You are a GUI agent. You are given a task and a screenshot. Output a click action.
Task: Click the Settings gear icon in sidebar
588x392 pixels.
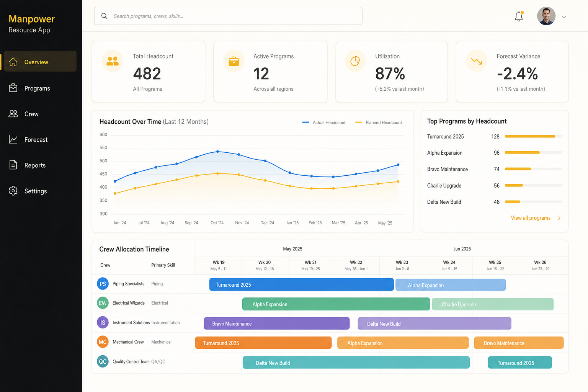13,191
